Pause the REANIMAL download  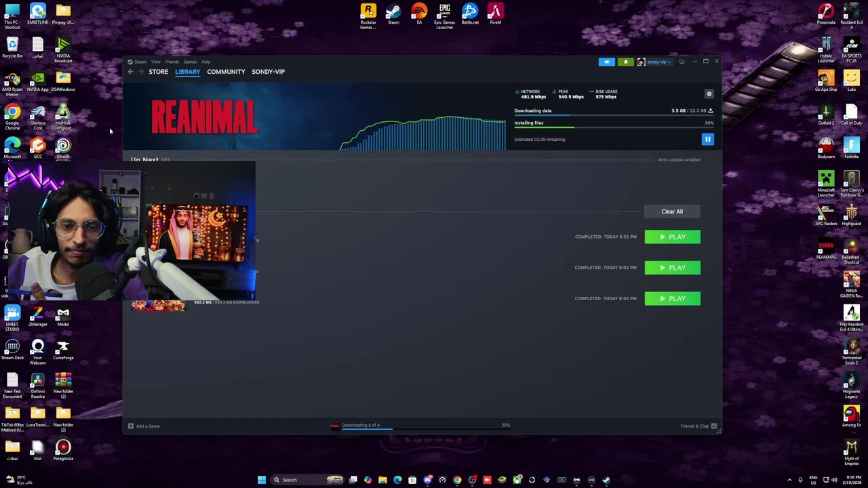[x=707, y=139]
